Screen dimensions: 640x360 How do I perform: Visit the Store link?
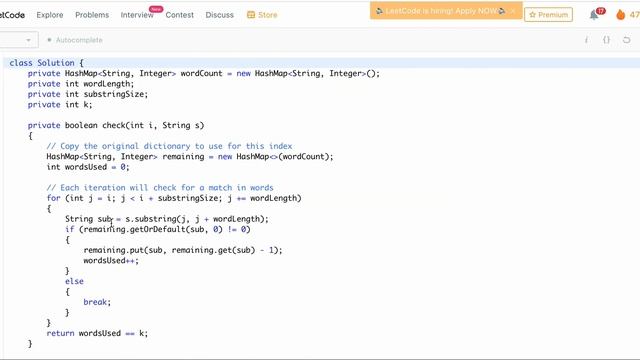(x=262, y=15)
